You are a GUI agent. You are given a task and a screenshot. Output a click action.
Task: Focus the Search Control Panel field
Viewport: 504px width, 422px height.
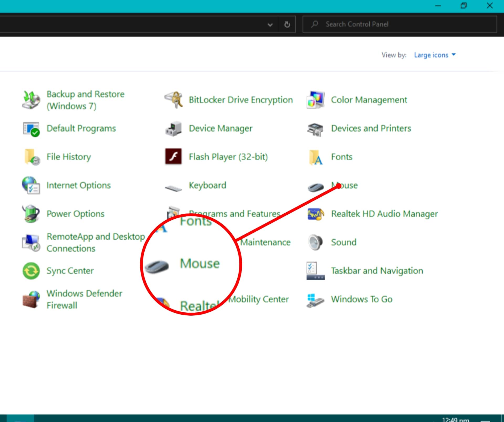[x=400, y=24]
